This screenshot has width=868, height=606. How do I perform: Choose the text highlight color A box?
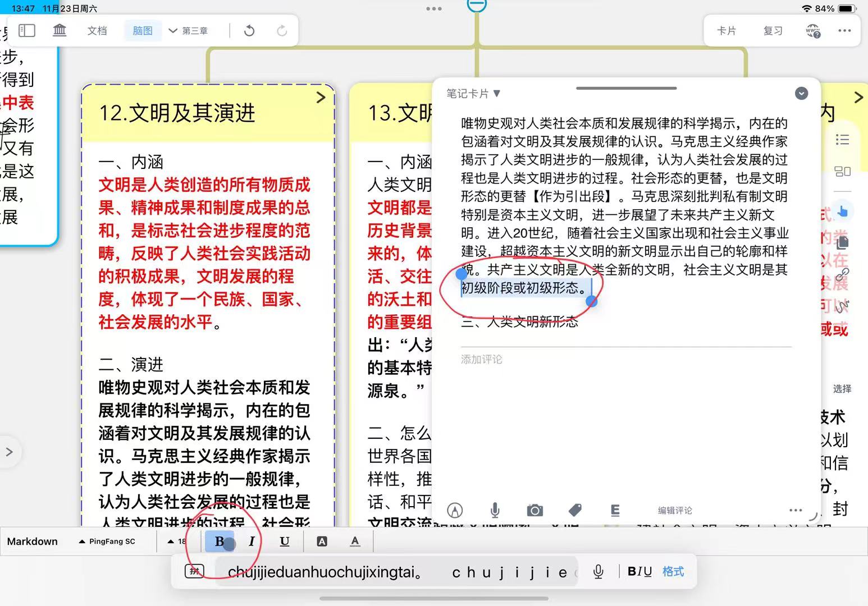click(322, 541)
